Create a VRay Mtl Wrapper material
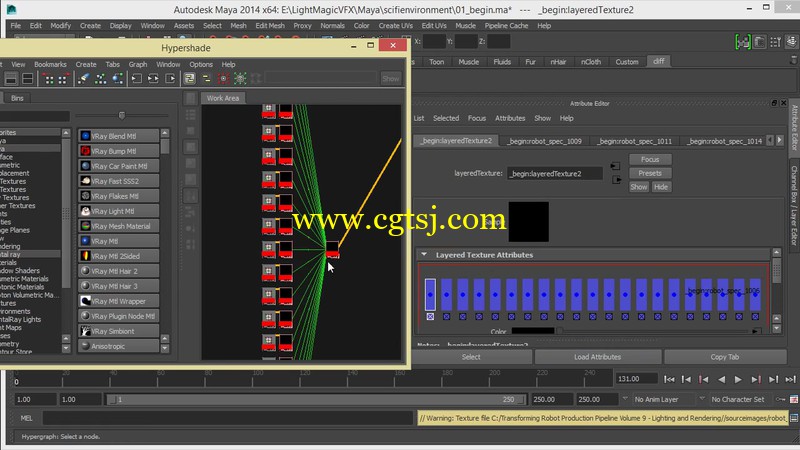Viewport: 800px width, 450px height. pos(118,301)
